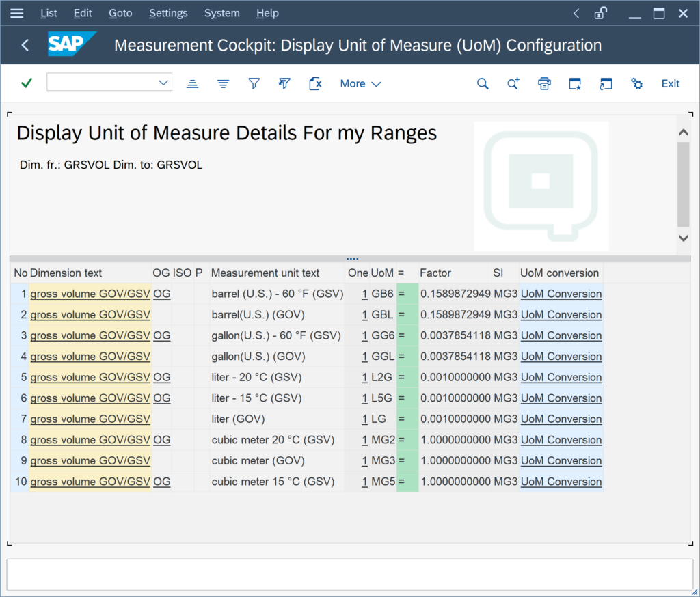The height and width of the screenshot is (597, 700).
Task: Click the header pane scroll down arrow
Action: coord(683,238)
